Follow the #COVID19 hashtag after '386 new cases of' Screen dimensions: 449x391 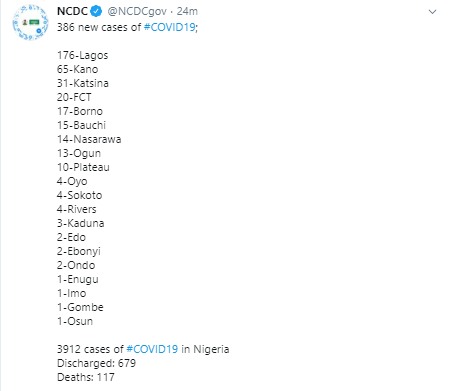click(x=169, y=27)
